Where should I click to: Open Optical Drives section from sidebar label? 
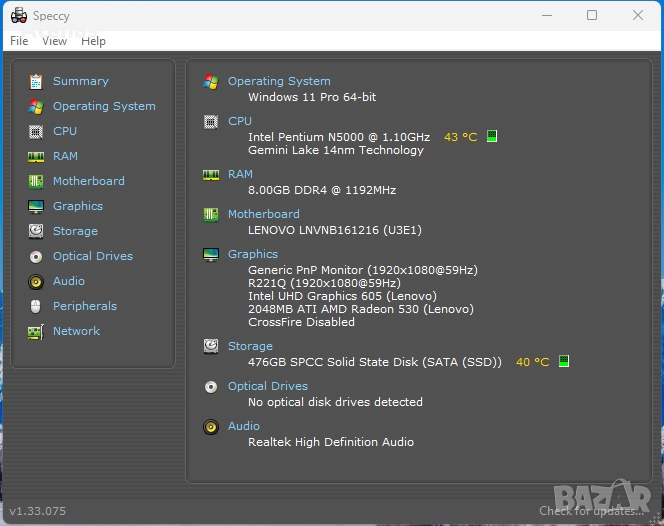coord(93,256)
